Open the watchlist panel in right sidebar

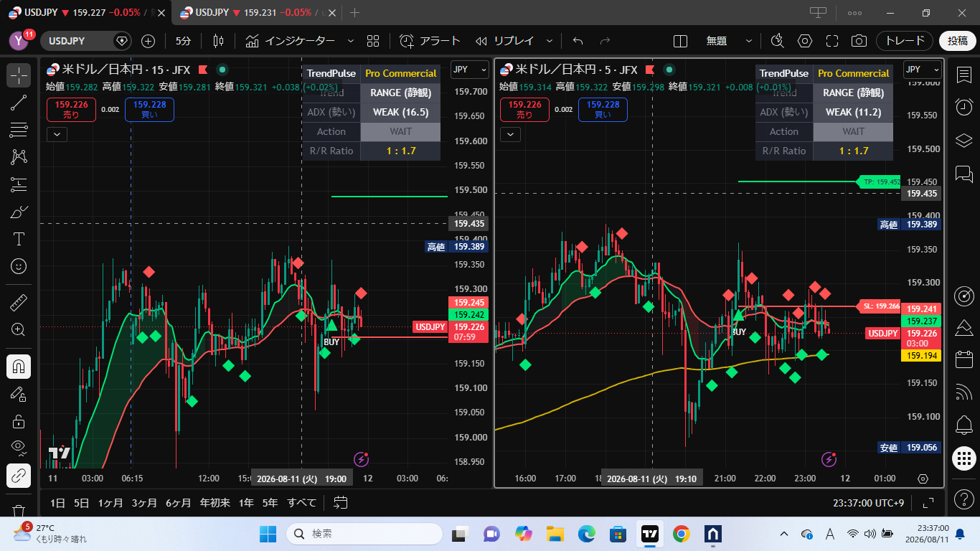point(964,75)
